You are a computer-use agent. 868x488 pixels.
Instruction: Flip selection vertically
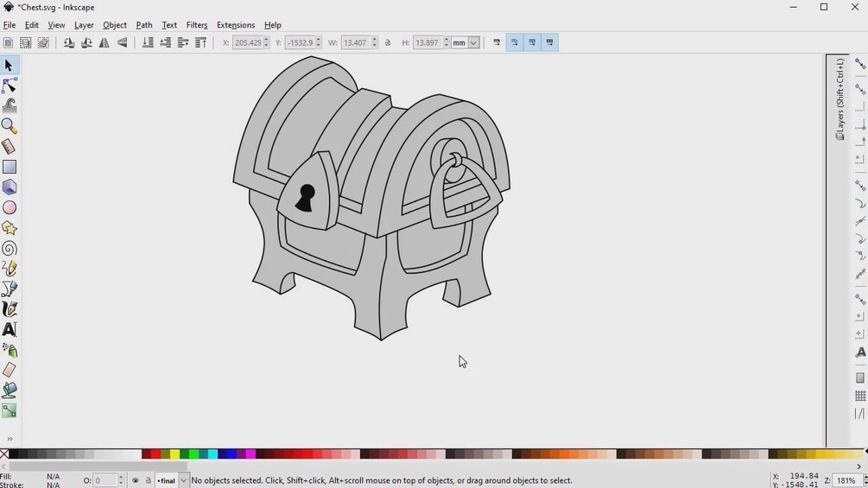pos(122,42)
